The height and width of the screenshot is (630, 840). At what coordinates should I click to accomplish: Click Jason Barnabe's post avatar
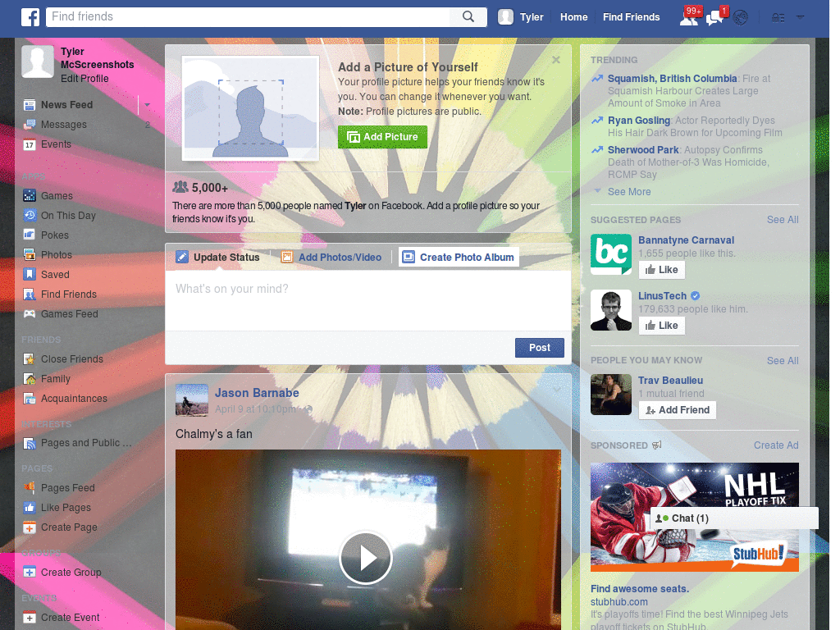click(x=192, y=400)
